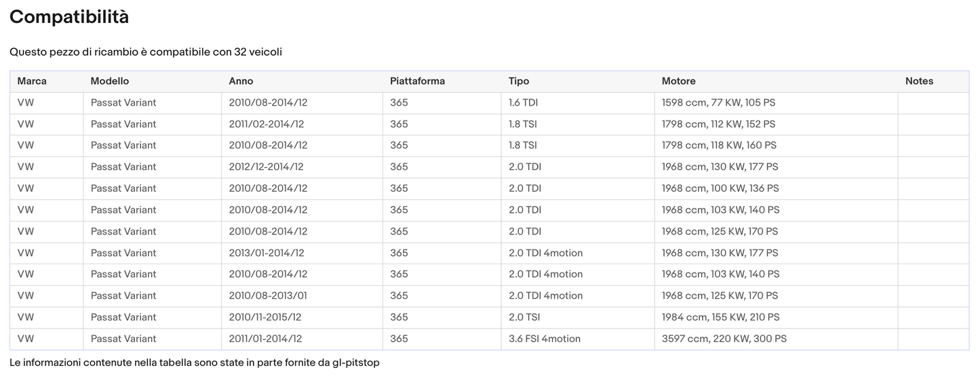Image resolution: width=980 pixels, height=376 pixels.
Task: Select the 2011/02-2014/12 year cell
Action: point(266,124)
